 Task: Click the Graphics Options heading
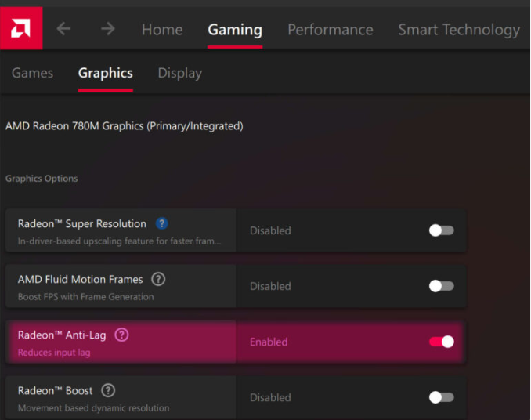[x=42, y=179]
